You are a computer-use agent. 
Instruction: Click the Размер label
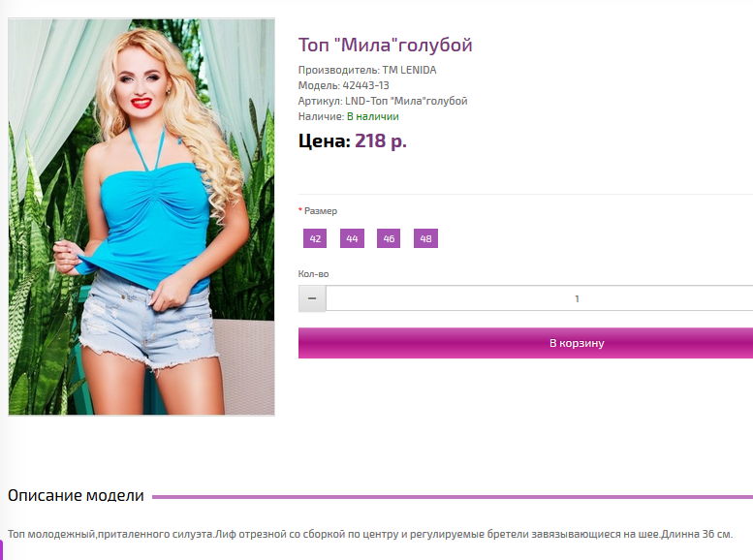tap(321, 211)
